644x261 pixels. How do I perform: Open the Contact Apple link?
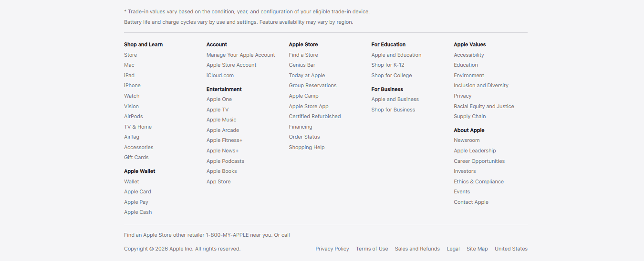(x=471, y=202)
